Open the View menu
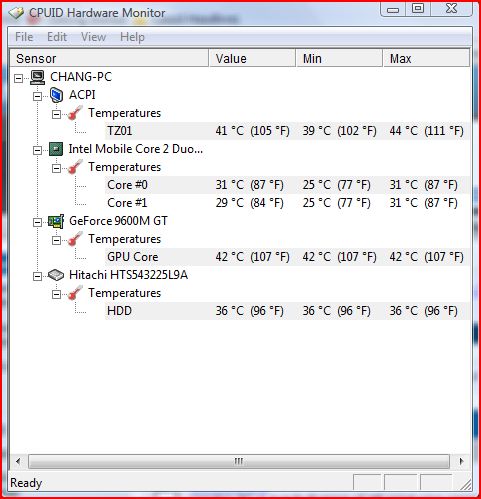481x499 pixels. point(93,37)
